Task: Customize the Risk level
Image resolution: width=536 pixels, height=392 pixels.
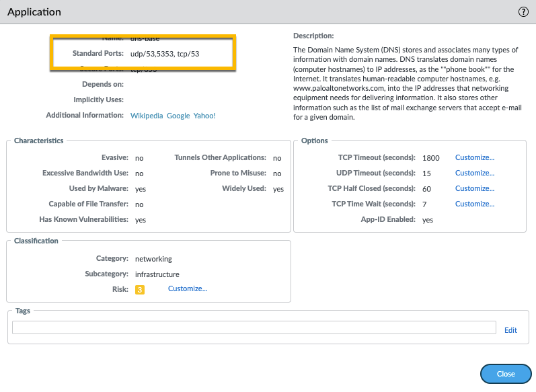Action: (188, 288)
